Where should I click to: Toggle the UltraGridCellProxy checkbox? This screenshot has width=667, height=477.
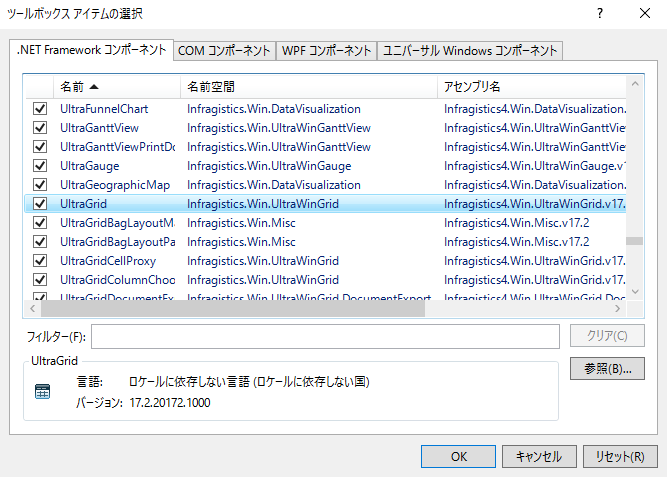[x=40, y=260]
